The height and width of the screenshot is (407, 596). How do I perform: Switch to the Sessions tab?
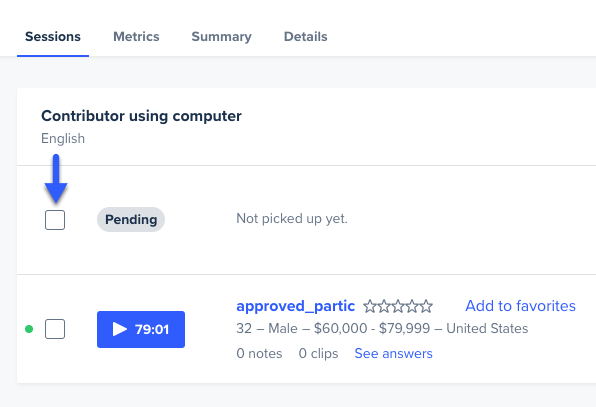(53, 36)
